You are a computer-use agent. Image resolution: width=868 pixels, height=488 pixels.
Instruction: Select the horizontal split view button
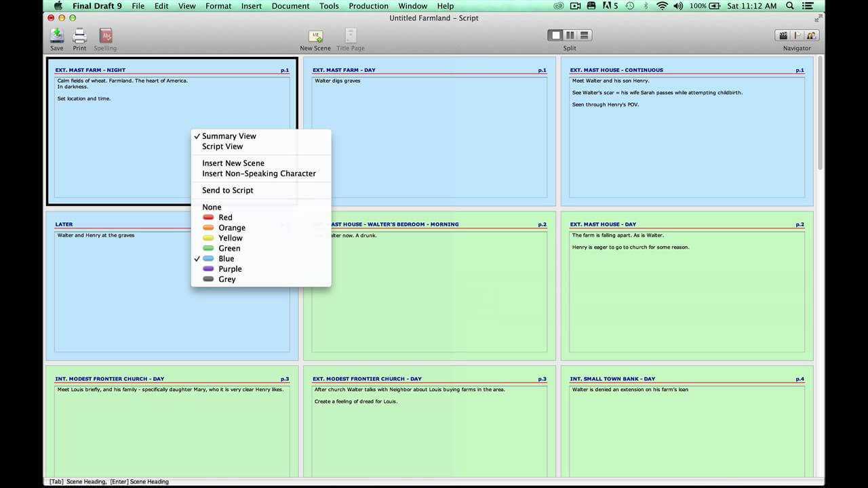coord(584,35)
